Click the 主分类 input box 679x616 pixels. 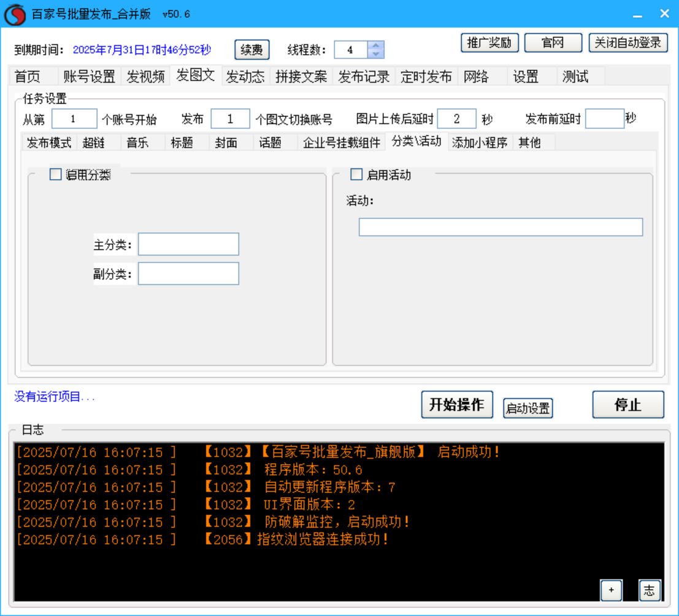point(188,244)
